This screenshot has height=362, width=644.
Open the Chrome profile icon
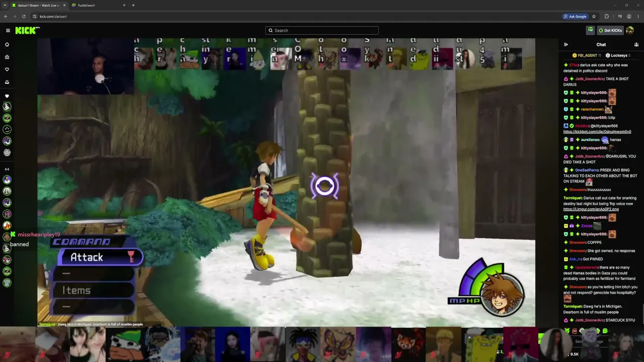pos(629,16)
